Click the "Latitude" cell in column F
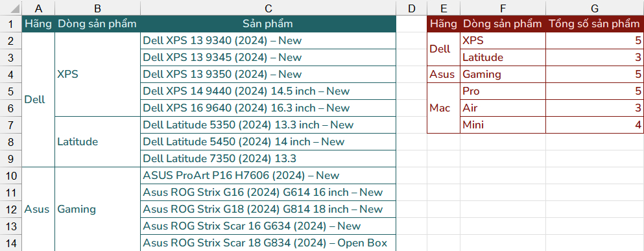This screenshot has height=251, width=644. click(x=503, y=58)
